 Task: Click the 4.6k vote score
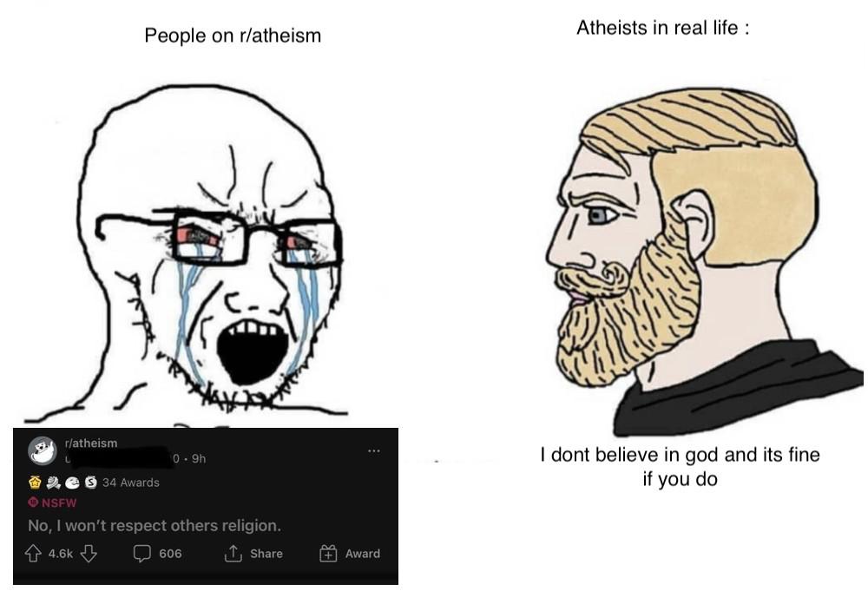(x=61, y=554)
